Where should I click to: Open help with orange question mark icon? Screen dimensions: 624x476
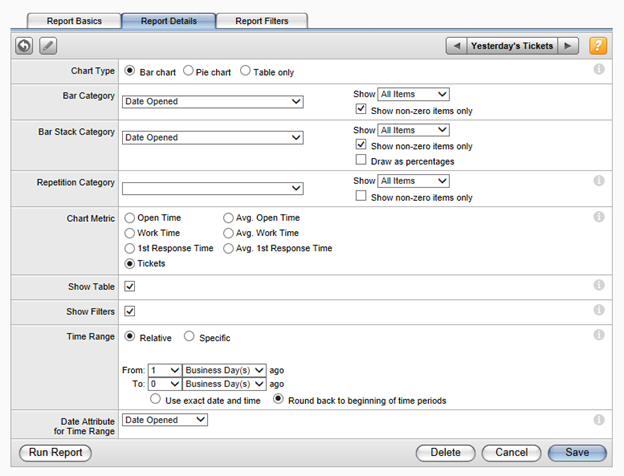pos(598,46)
